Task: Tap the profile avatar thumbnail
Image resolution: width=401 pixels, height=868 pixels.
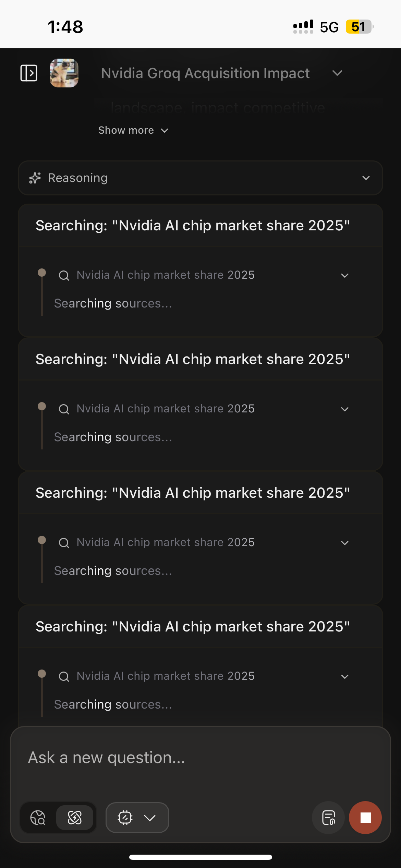Action: coord(64,73)
